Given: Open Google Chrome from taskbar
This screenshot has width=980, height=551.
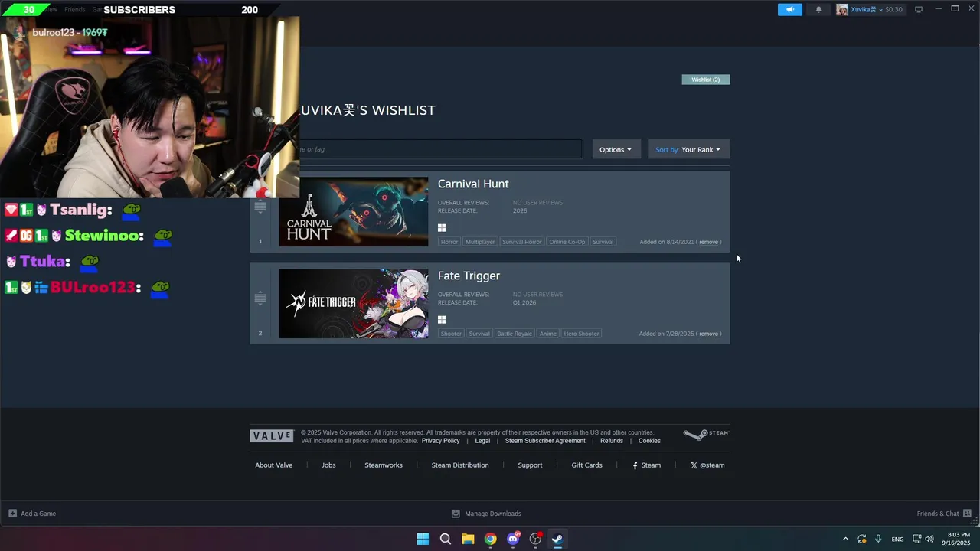Looking at the screenshot, I should tap(490, 539).
